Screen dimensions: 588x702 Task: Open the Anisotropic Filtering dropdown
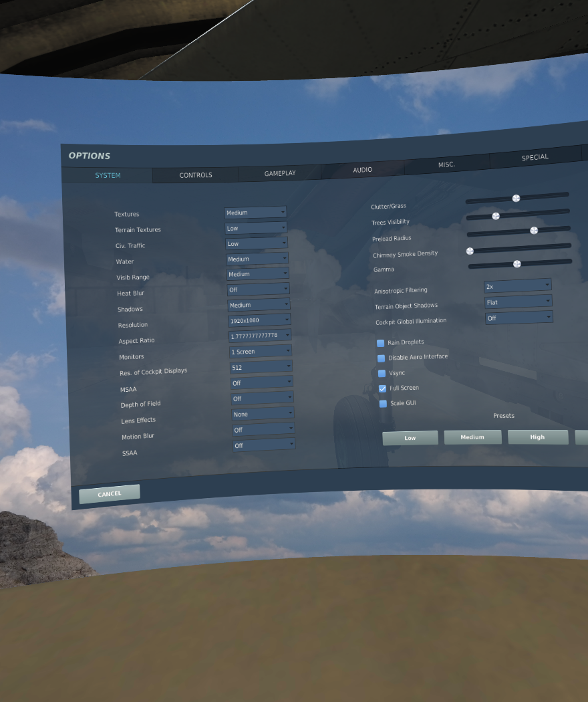[x=517, y=285]
